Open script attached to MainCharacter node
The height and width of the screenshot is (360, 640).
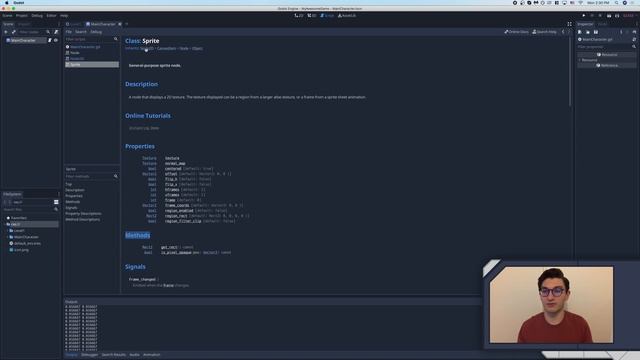pos(50,40)
